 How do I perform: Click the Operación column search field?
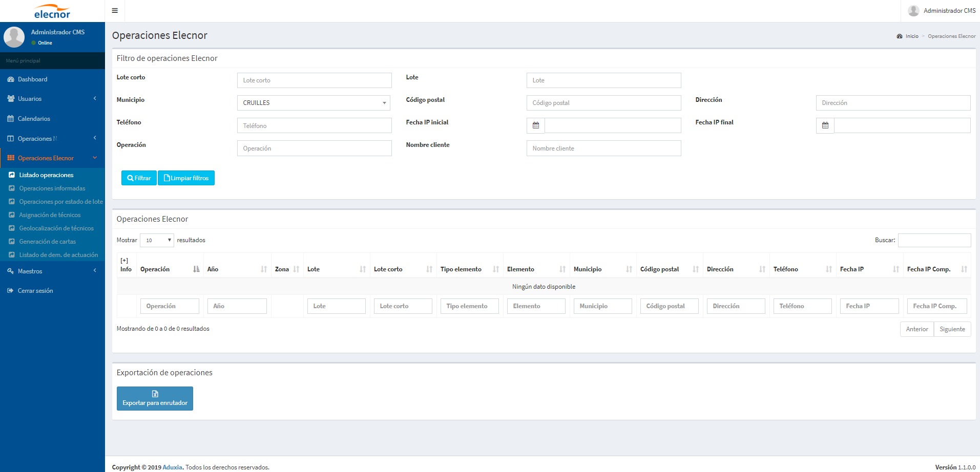[170, 306]
